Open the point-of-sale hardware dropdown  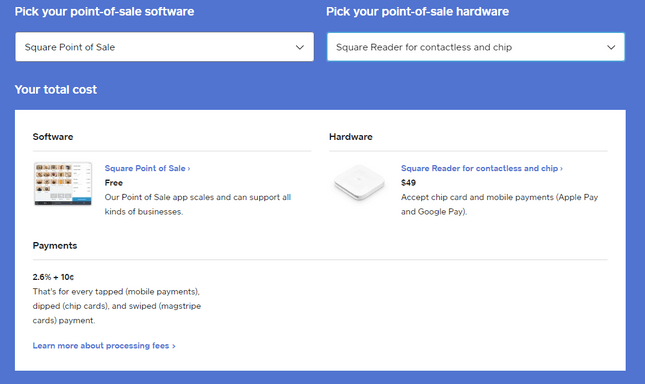(476, 47)
